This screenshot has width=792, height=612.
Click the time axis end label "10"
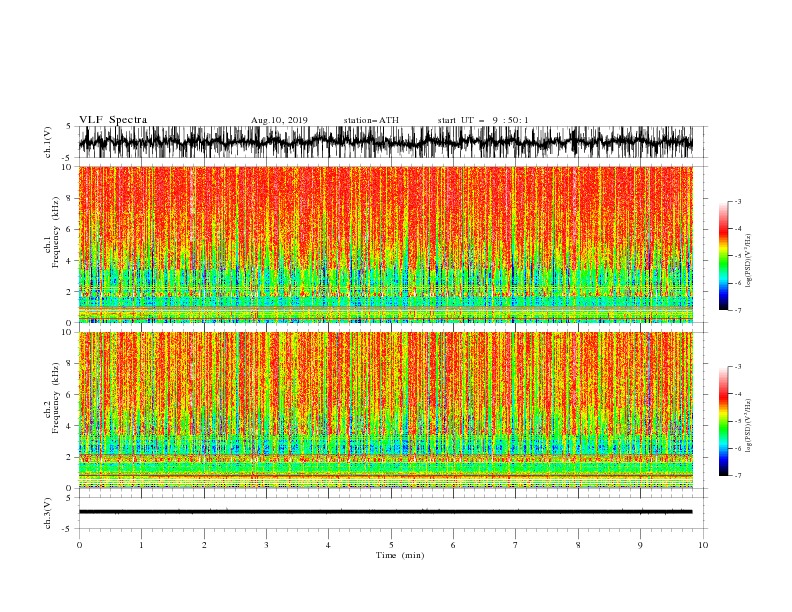[703, 545]
